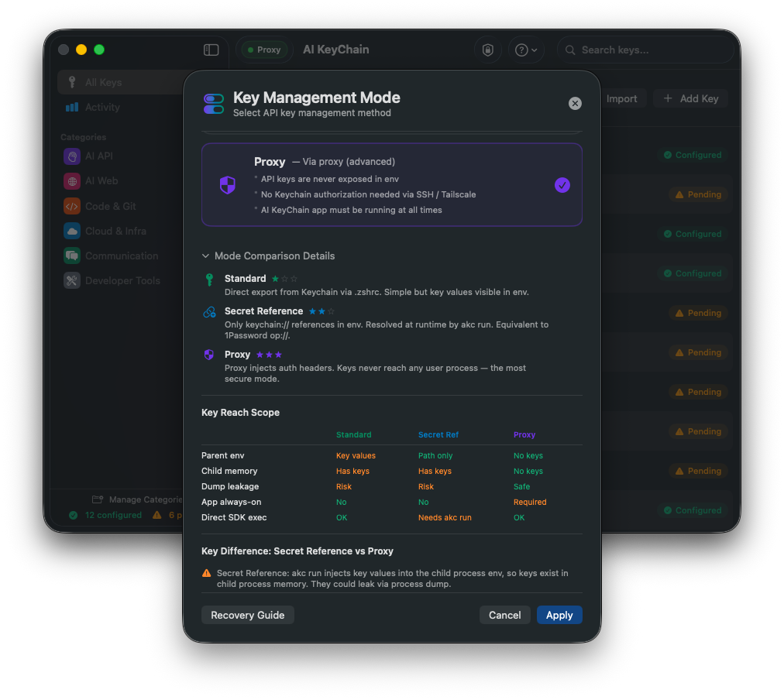784x700 pixels.
Task: Click the Developer Tools category icon
Action: pos(72,281)
